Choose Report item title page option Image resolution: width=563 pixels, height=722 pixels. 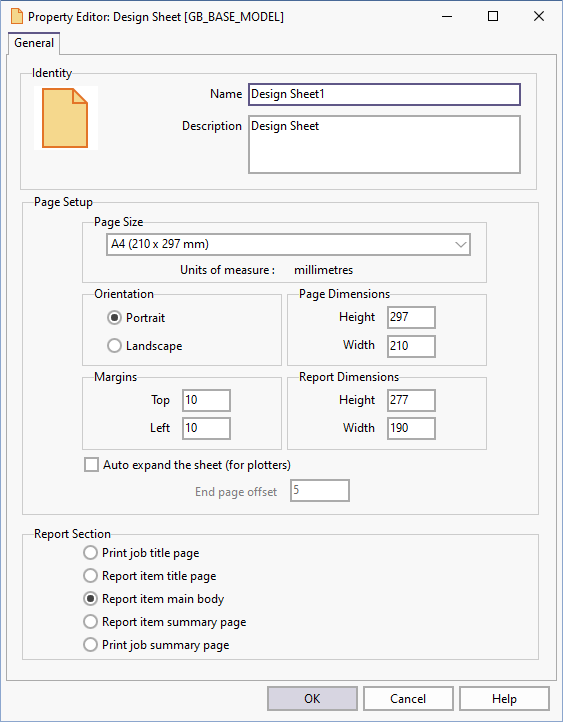[150, 576]
